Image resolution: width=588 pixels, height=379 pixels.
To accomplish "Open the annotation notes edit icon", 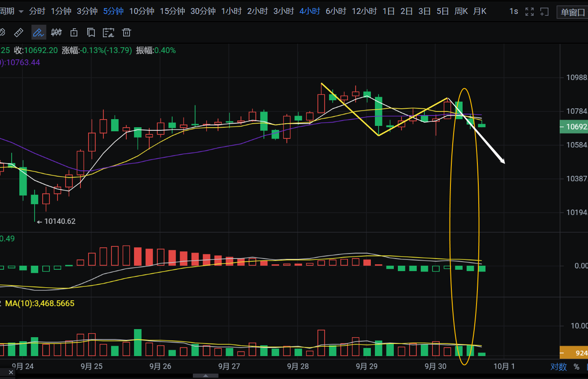I will (x=108, y=32).
